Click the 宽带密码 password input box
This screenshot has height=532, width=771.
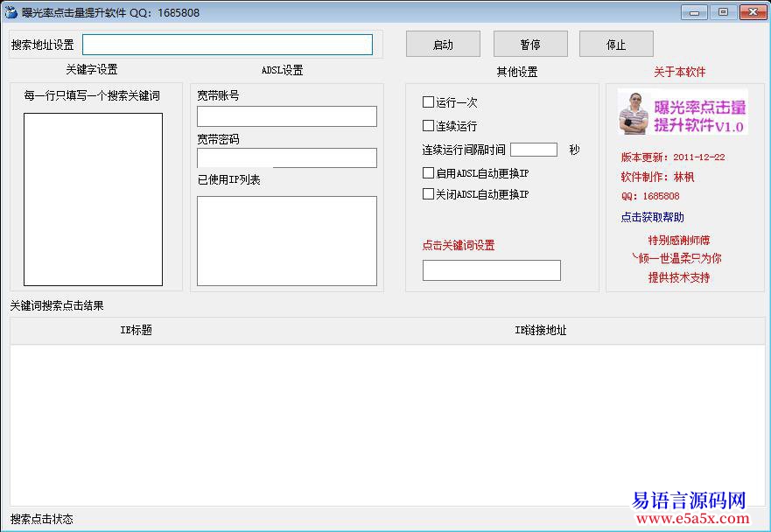[286, 157]
